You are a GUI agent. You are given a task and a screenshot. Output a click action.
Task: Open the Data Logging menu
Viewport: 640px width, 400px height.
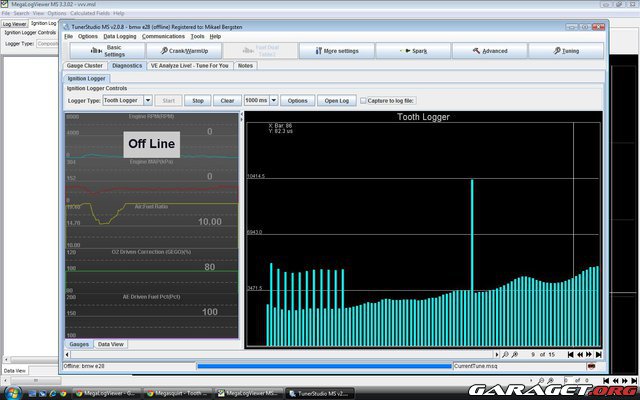[x=120, y=36]
